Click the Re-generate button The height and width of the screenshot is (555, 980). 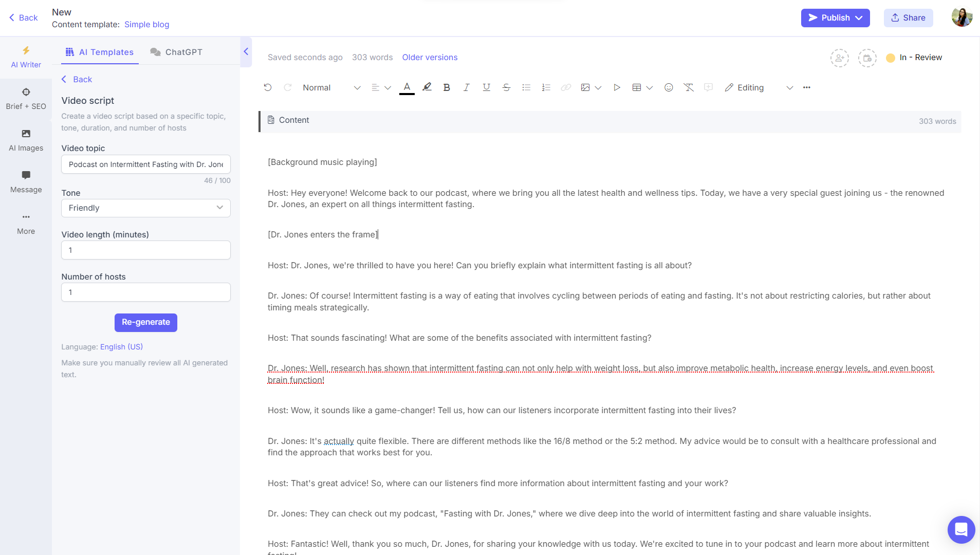tap(146, 323)
